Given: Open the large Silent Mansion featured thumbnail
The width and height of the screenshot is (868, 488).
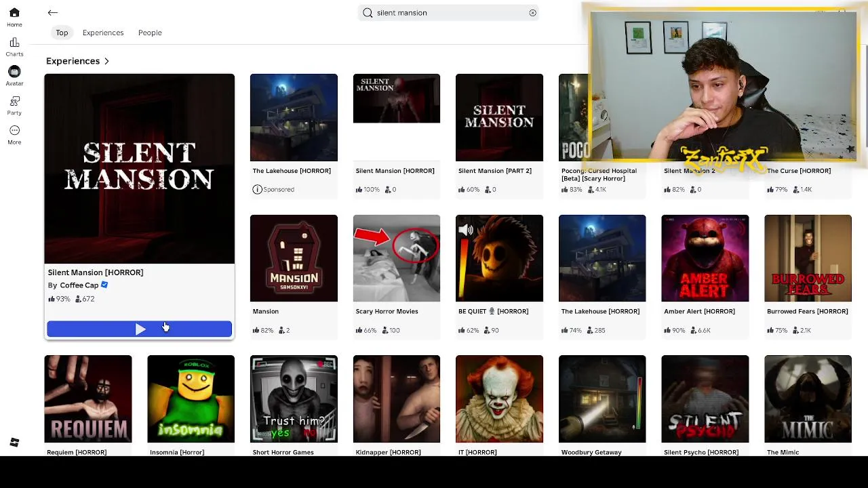Looking at the screenshot, I should (x=140, y=169).
